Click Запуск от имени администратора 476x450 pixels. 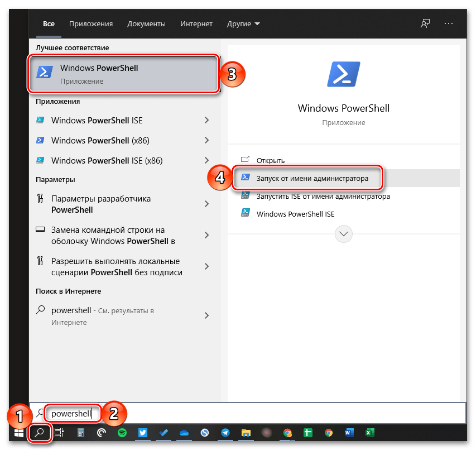click(x=312, y=179)
